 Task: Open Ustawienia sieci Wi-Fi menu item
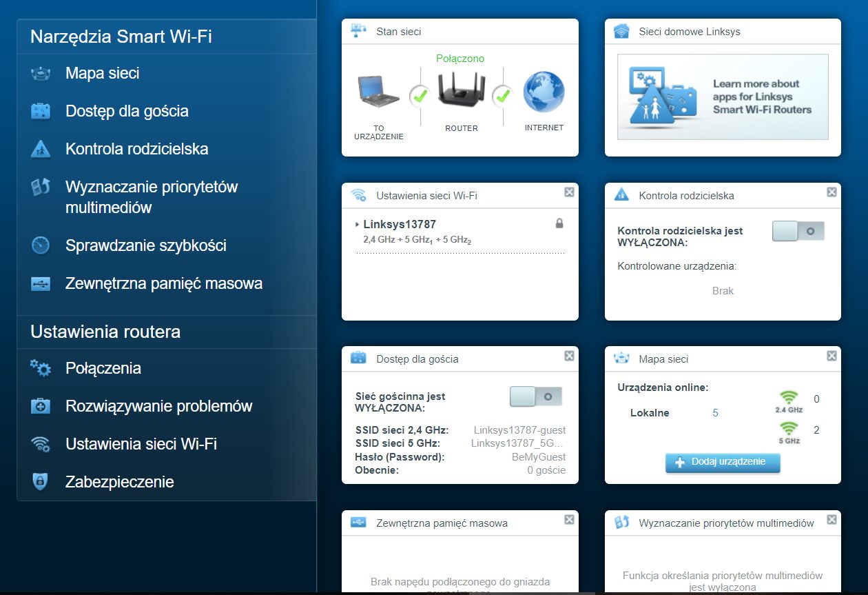pyautogui.click(x=141, y=444)
